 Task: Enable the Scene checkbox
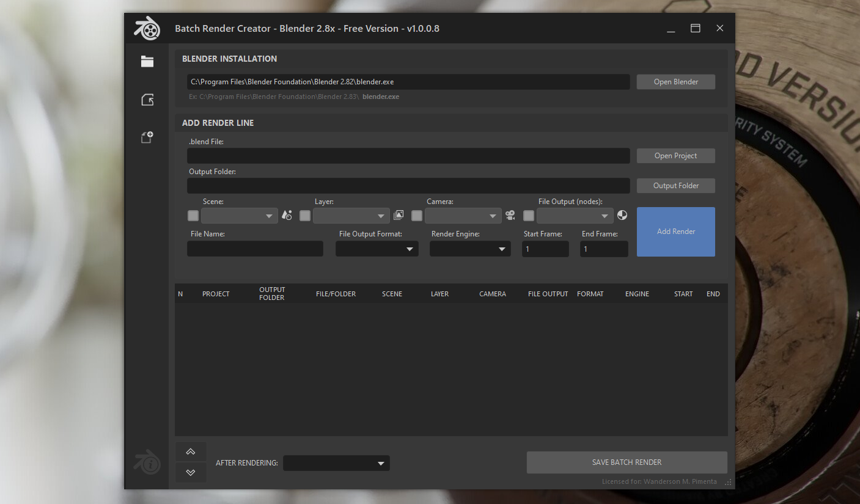(x=193, y=215)
